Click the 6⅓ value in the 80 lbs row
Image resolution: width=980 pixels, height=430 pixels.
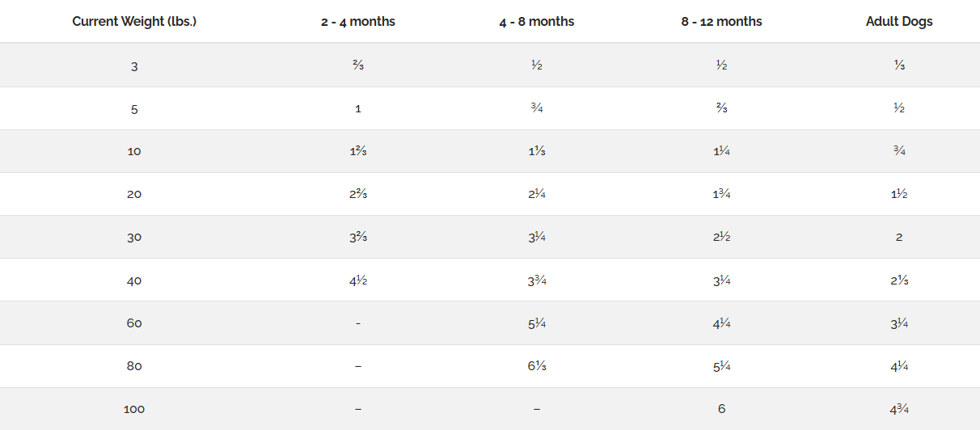click(x=537, y=366)
